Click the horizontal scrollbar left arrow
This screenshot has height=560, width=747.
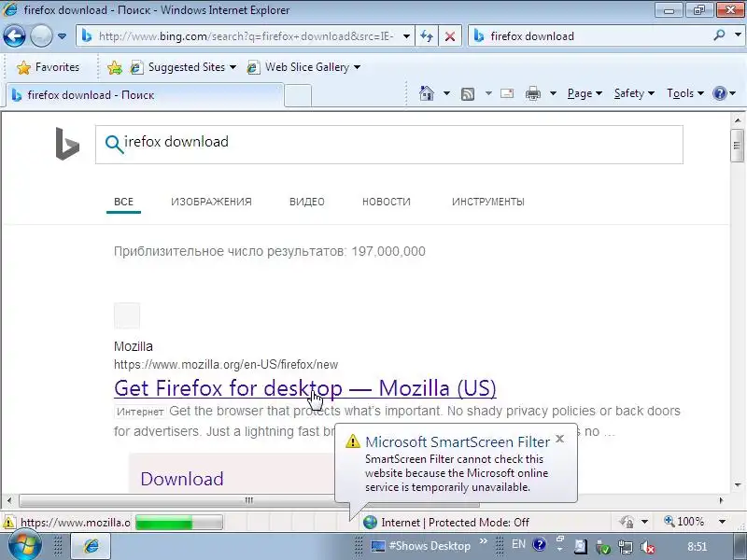(9, 500)
